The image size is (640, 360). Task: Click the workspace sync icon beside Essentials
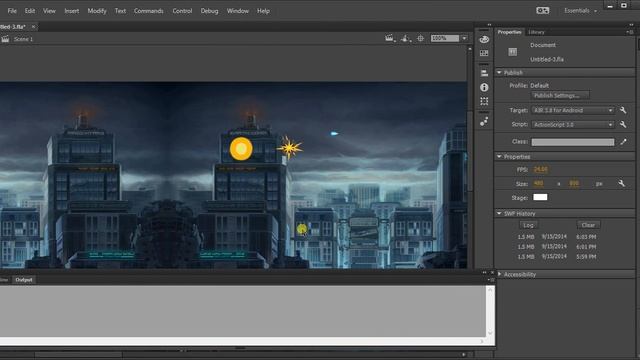[542, 11]
